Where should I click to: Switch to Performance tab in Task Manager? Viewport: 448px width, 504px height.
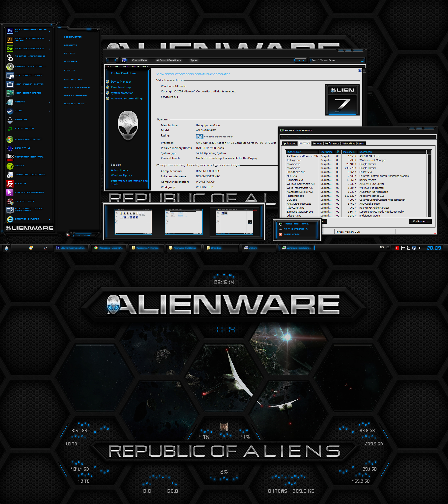click(332, 143)
